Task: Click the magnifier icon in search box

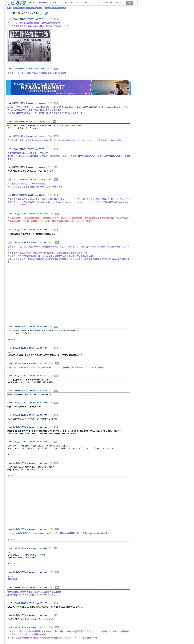Action: click(100, 3)
